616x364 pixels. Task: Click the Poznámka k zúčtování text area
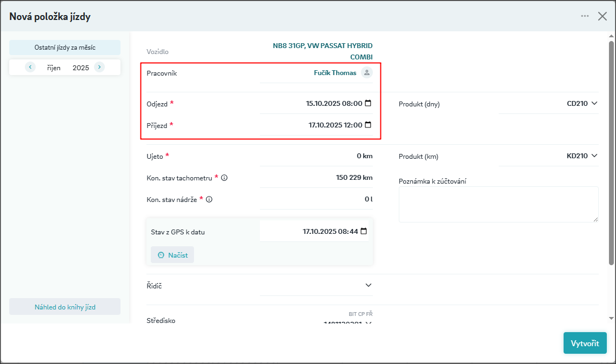pyautogui.click(x=498, y=204)
